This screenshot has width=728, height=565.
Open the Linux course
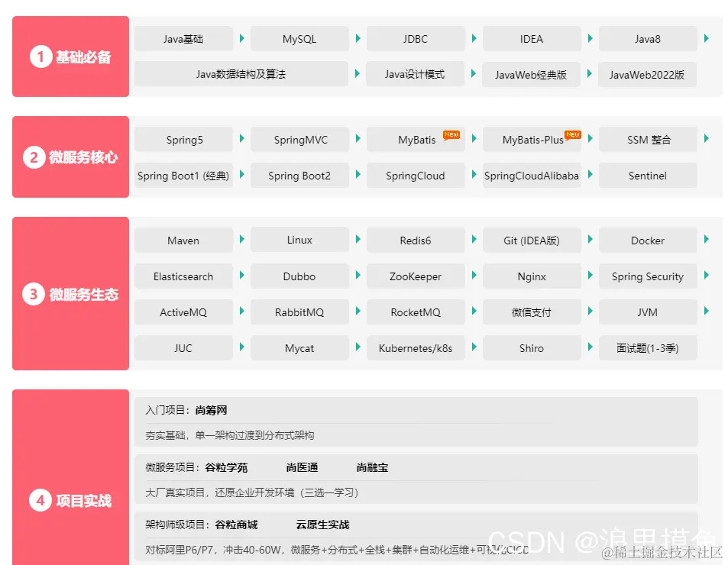299,240
